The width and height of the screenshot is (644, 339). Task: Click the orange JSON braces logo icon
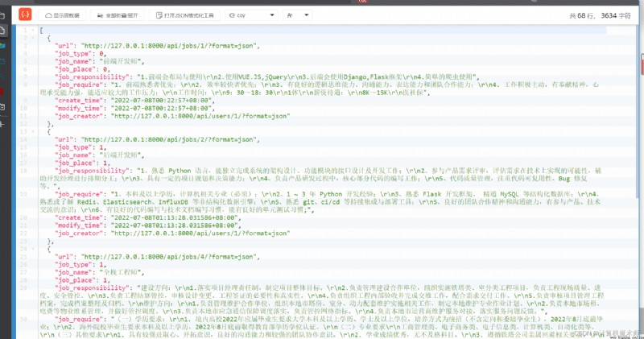(25, 14)
